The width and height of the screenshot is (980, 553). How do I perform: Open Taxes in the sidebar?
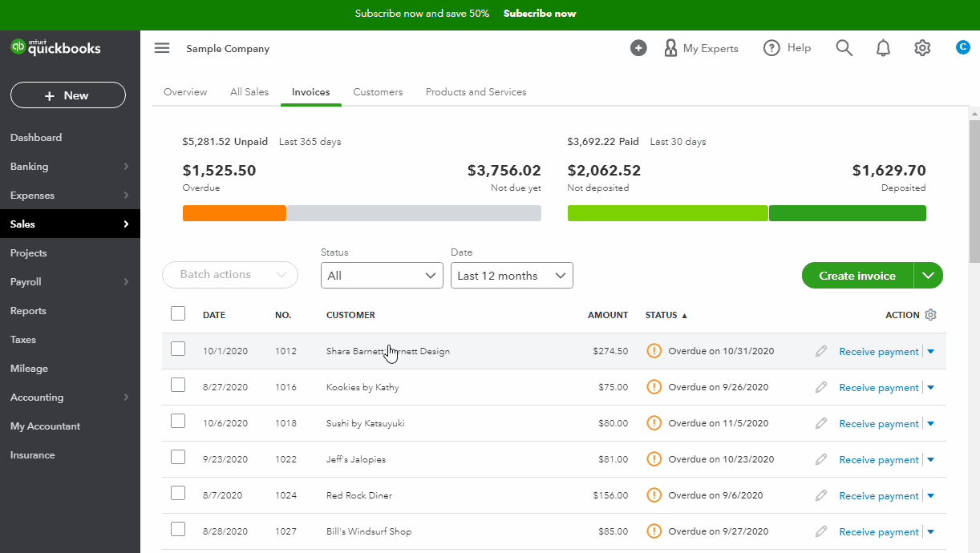[23, 340]
